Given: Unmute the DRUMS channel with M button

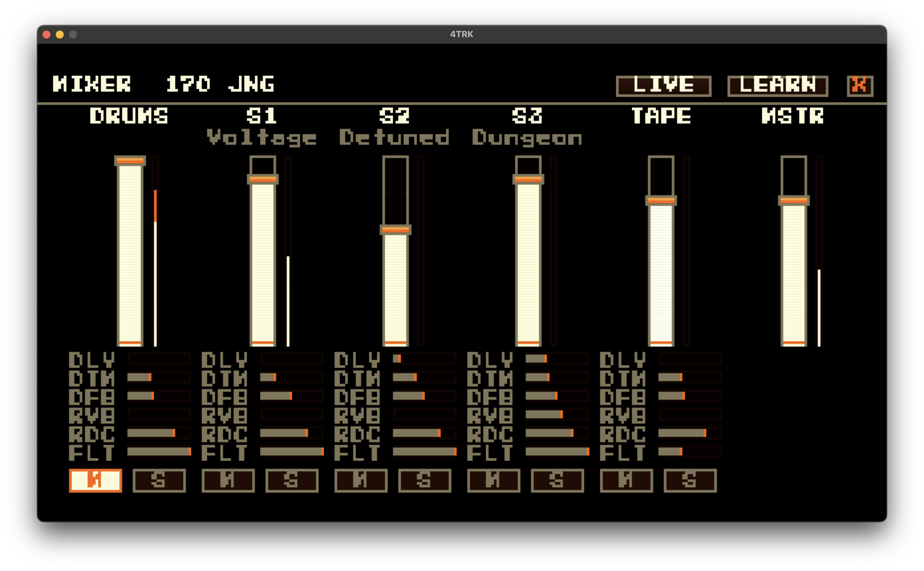Looking at the screenshot, I should [x=95, y=480].
